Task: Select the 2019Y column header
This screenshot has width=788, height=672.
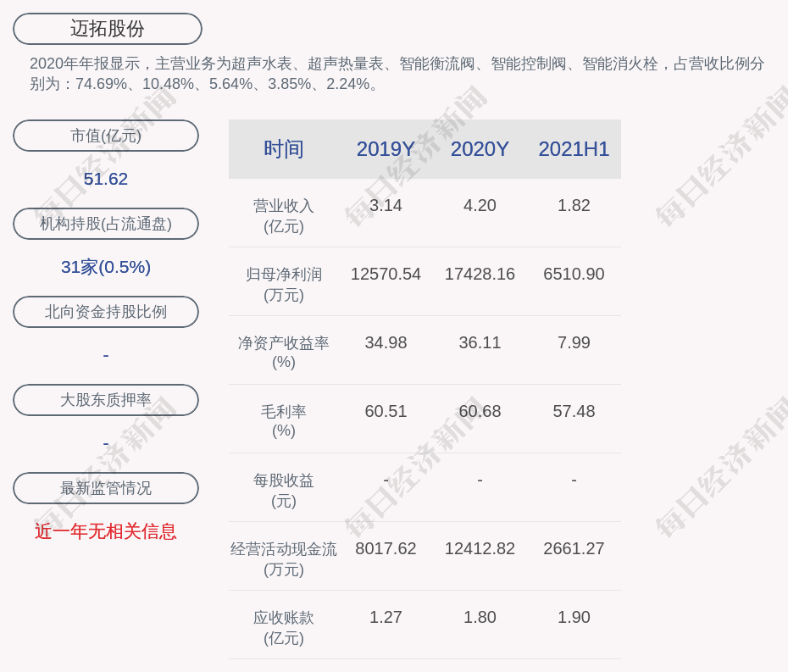Action: tap(386, 149)
